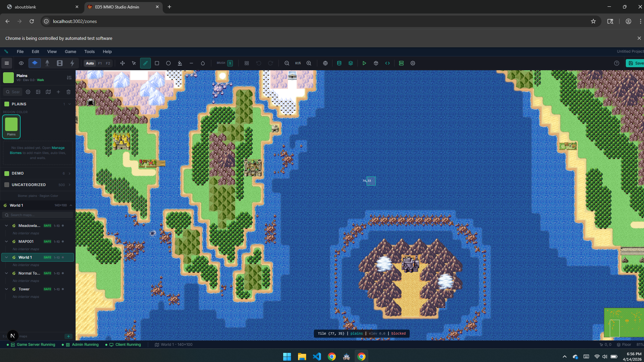
Task: Collapse the Tower map entry
Action: coord(6,289)
